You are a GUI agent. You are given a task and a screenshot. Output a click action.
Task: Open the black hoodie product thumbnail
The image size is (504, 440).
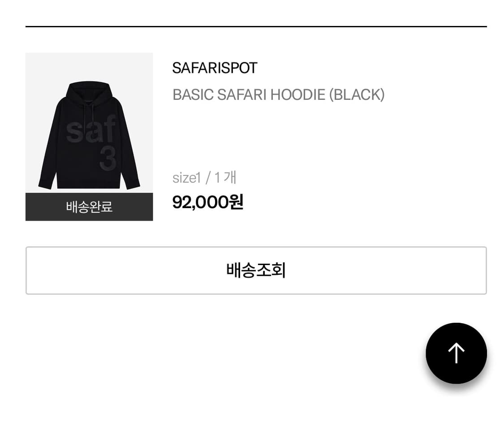click(89, 123)
